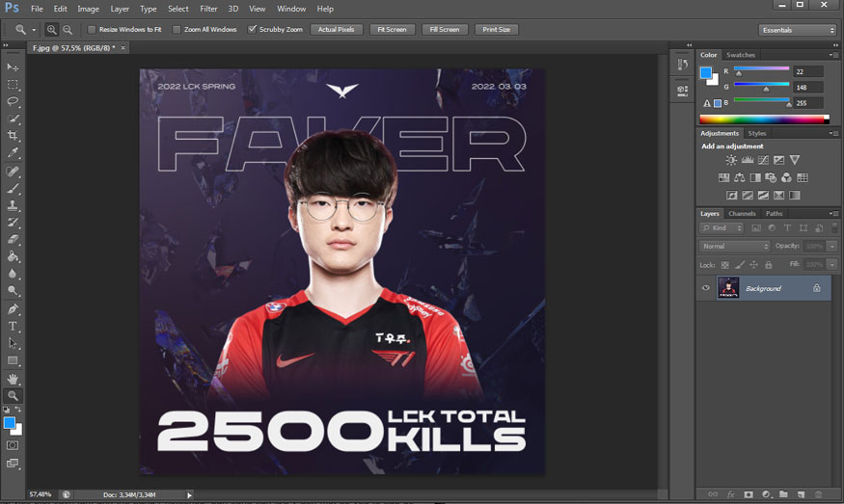
Task: Close the F.jpg document tab
Action: [x=123, y=48]
